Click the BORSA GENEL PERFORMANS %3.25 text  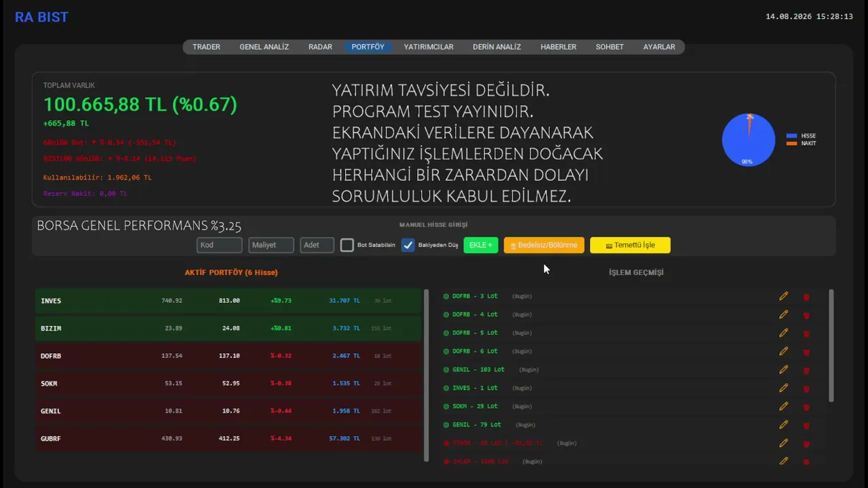pos(139,226)
